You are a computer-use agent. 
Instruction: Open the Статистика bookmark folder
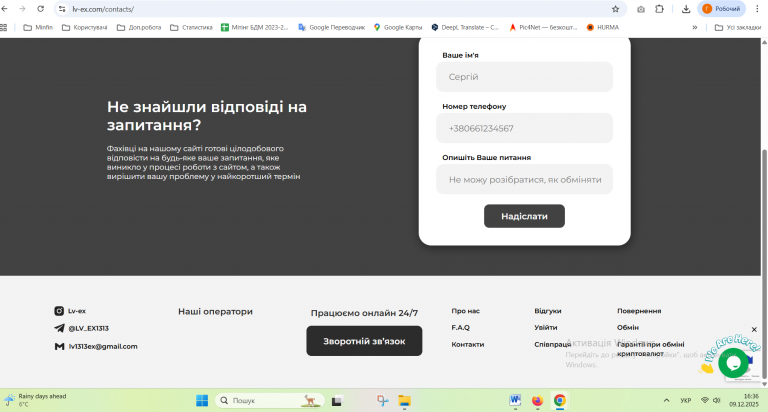(x=191, y=27)
